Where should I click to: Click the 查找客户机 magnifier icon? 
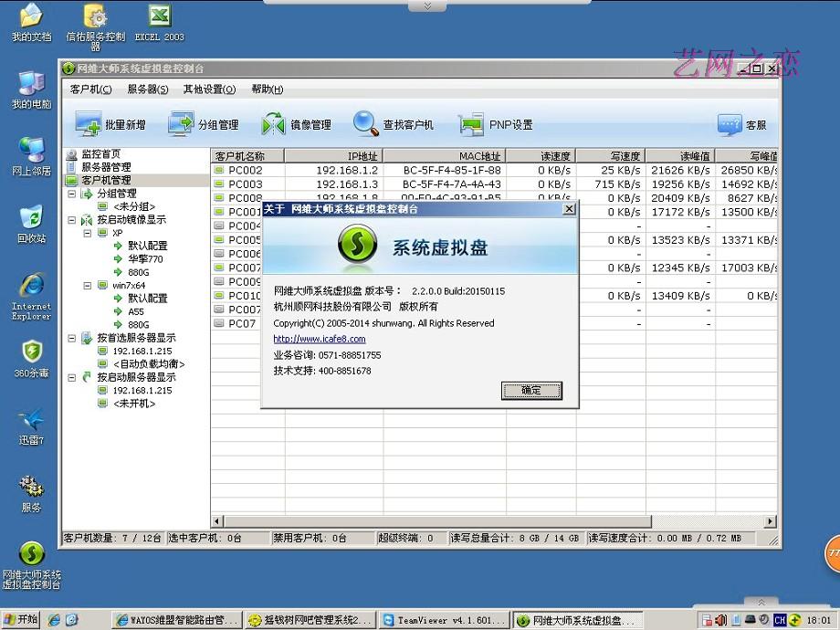365,123
